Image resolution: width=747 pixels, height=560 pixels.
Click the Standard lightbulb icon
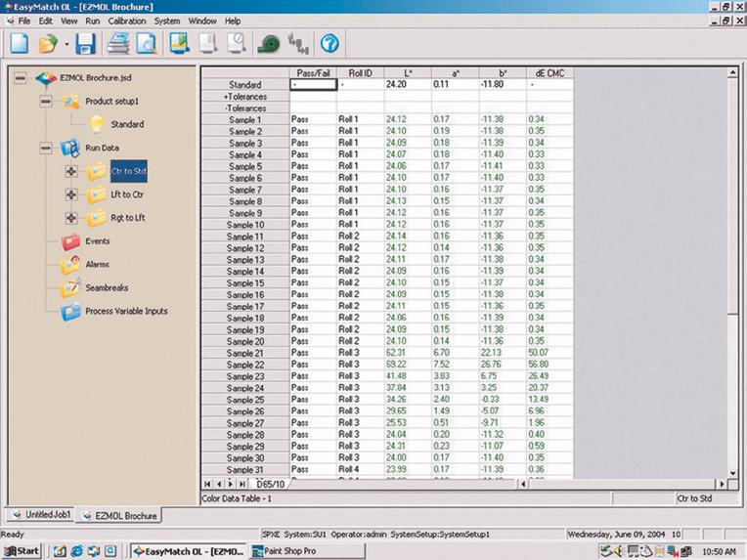coord(97,124)
